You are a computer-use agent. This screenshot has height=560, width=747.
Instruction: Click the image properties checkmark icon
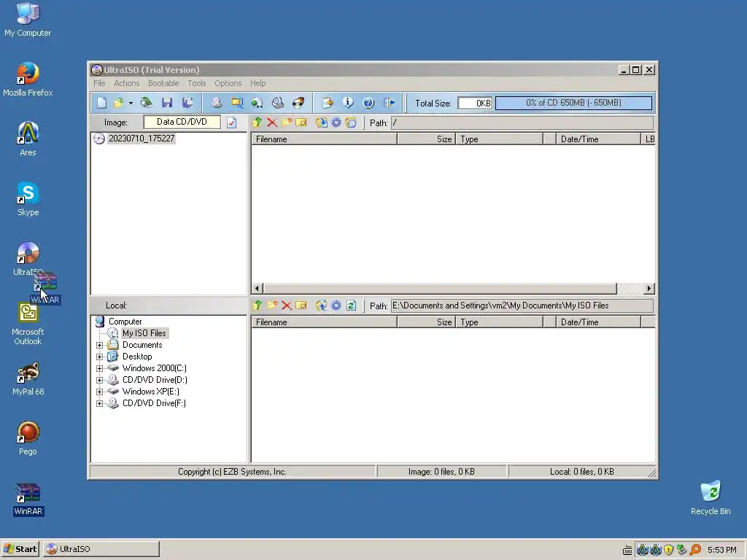point(231,122)
